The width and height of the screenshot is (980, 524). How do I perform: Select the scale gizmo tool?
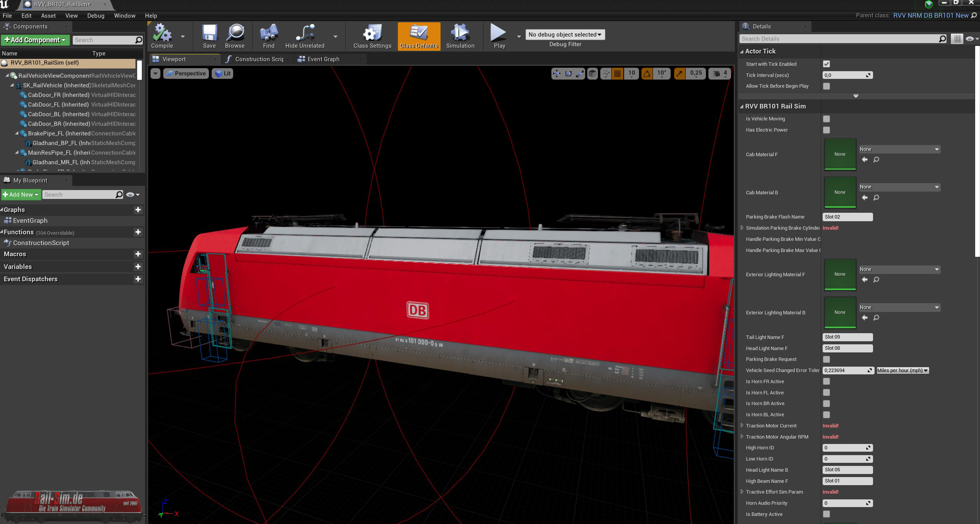[x=579, y=73]
